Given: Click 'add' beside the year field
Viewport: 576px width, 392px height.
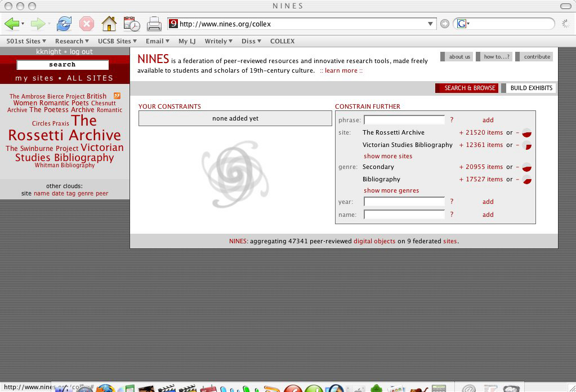Looking at the screenshot, I should [x=488, y=202].
